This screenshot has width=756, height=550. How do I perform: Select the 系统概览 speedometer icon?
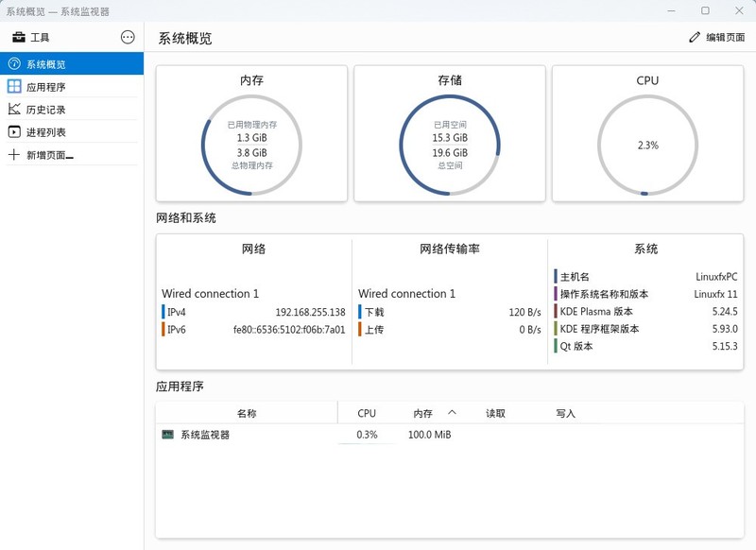(16, 64)
